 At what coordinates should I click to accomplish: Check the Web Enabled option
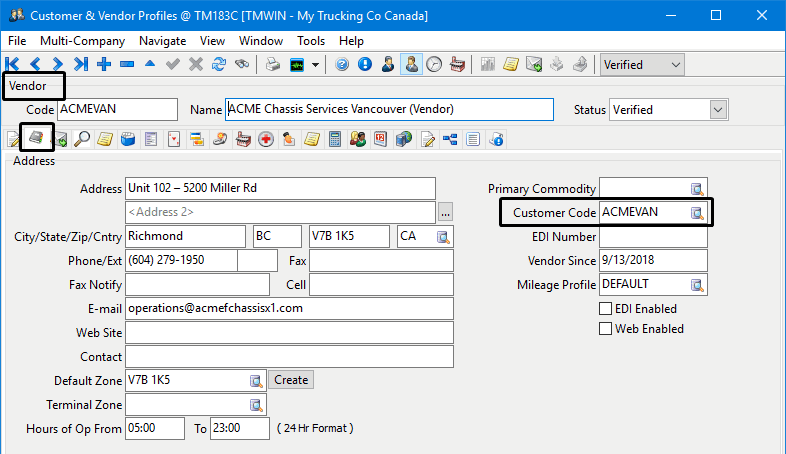point(605,329)
